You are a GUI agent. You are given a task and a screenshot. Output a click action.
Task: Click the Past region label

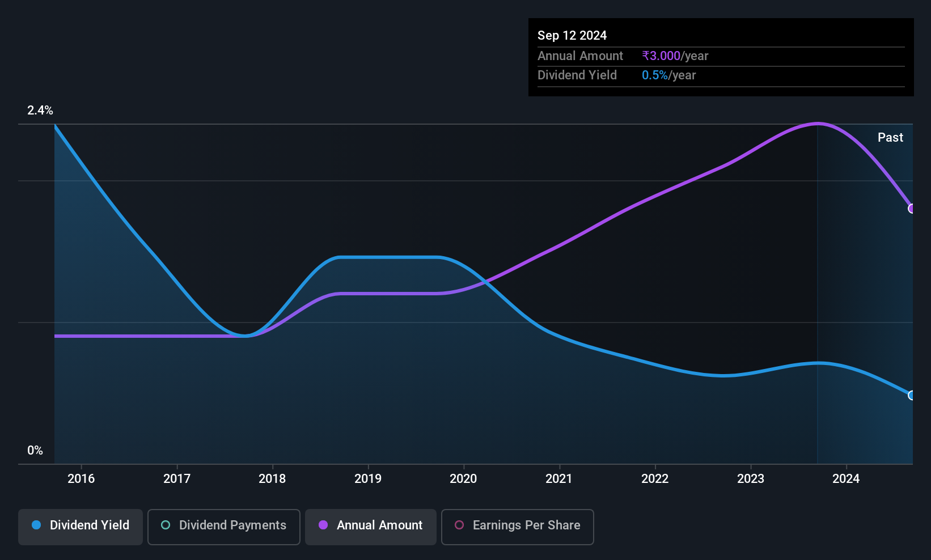pos(890,138)
